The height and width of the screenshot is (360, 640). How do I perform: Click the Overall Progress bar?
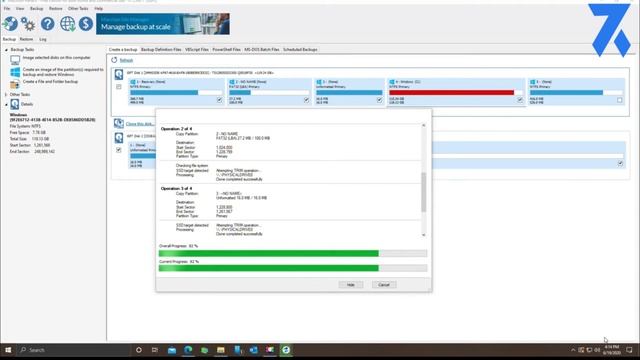coord(293,253)
